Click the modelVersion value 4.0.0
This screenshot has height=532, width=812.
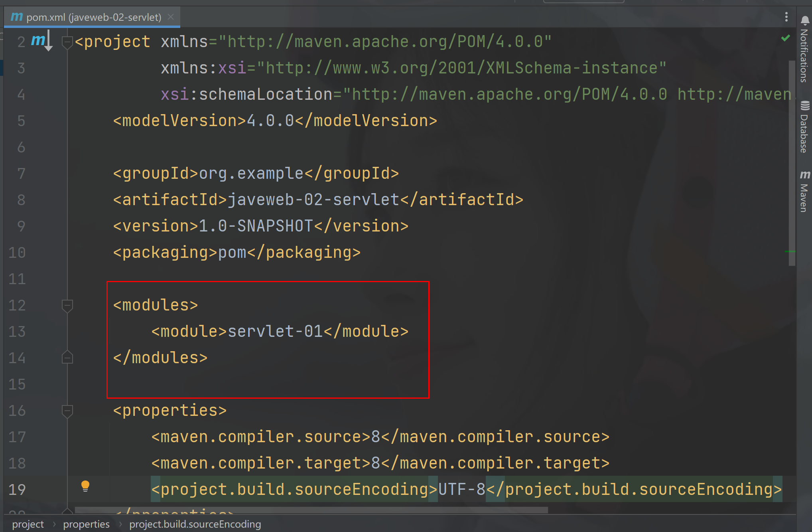270,121
